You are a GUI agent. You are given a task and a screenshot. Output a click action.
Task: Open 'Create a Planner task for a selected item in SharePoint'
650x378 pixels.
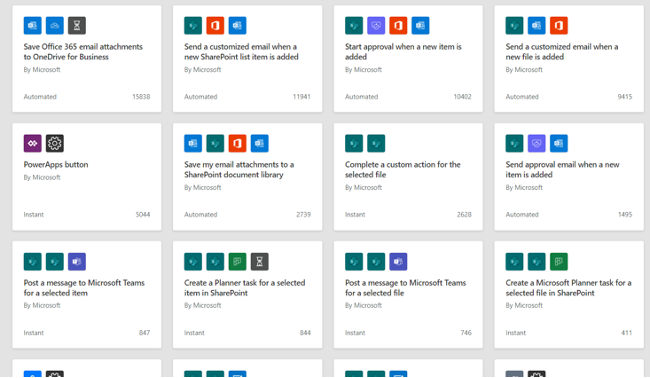click(x=245, y=288)
